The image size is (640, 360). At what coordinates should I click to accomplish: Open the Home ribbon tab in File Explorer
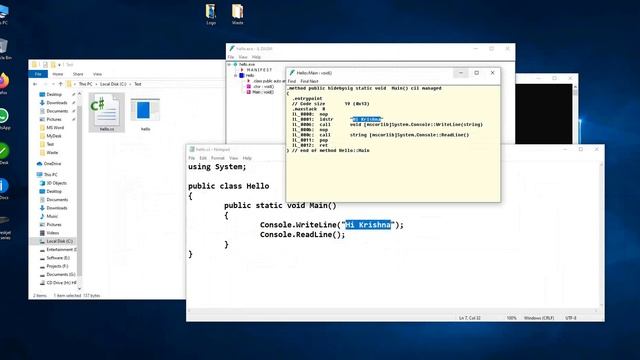pyautogui.click(x=58, y=74)
